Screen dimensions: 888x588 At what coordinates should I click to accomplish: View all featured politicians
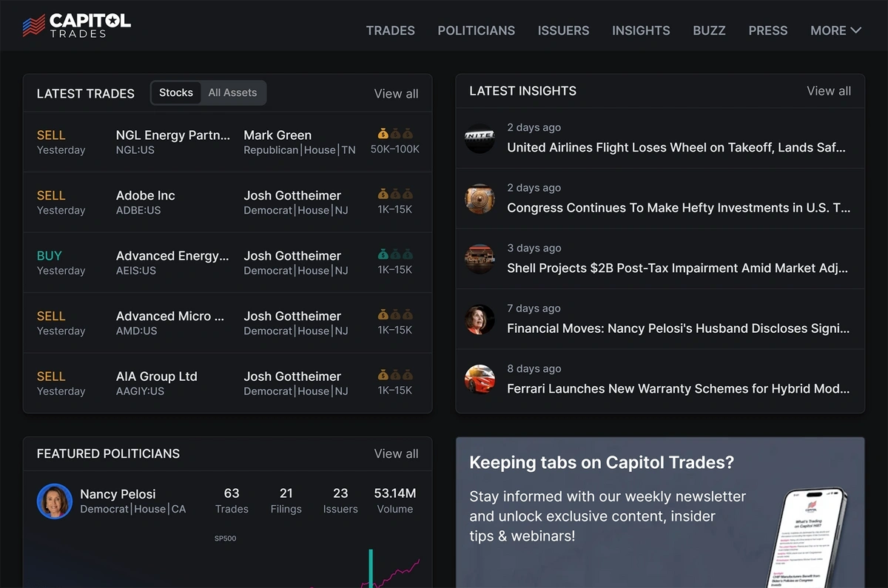[396, 453]
